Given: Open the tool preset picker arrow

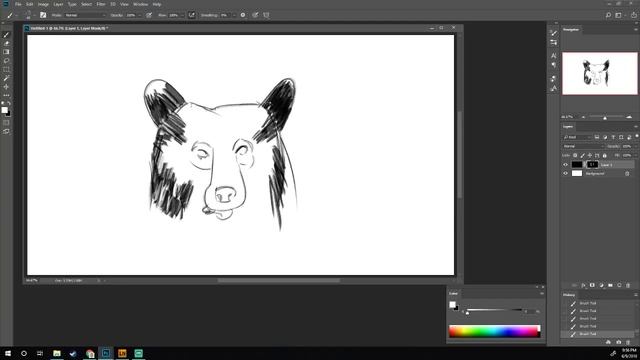Looking at the screenshot, I should click(x=16, y=15).
